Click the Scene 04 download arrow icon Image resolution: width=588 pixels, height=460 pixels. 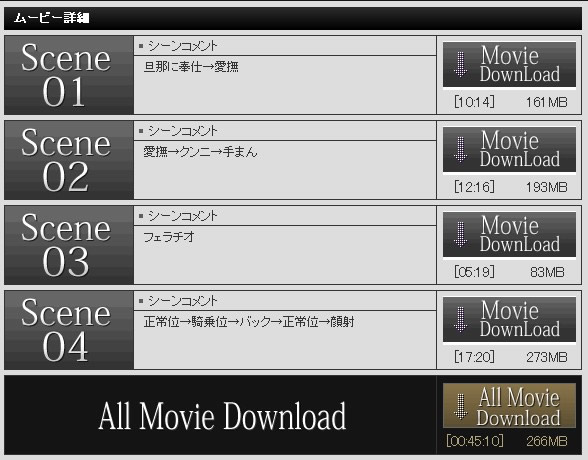coord(460,319)
